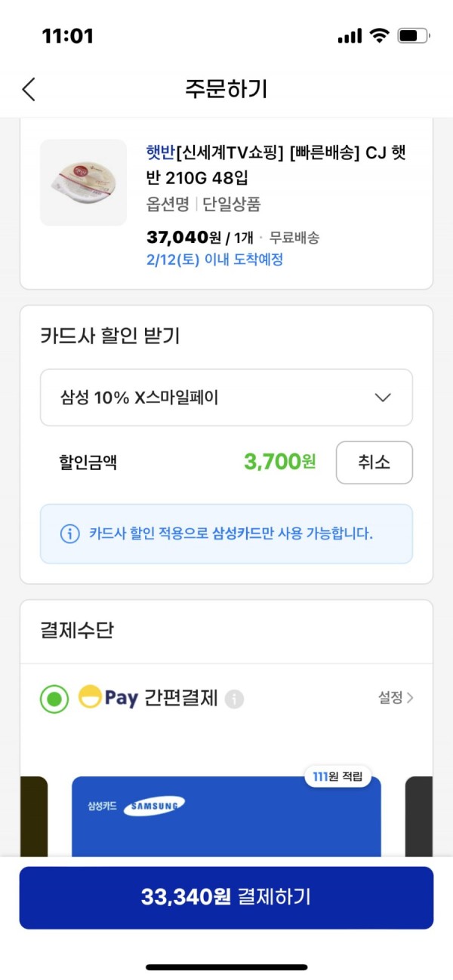Tap the battery indicator icon
Viewport: 453px width, 980px height.
click(413, 35)
